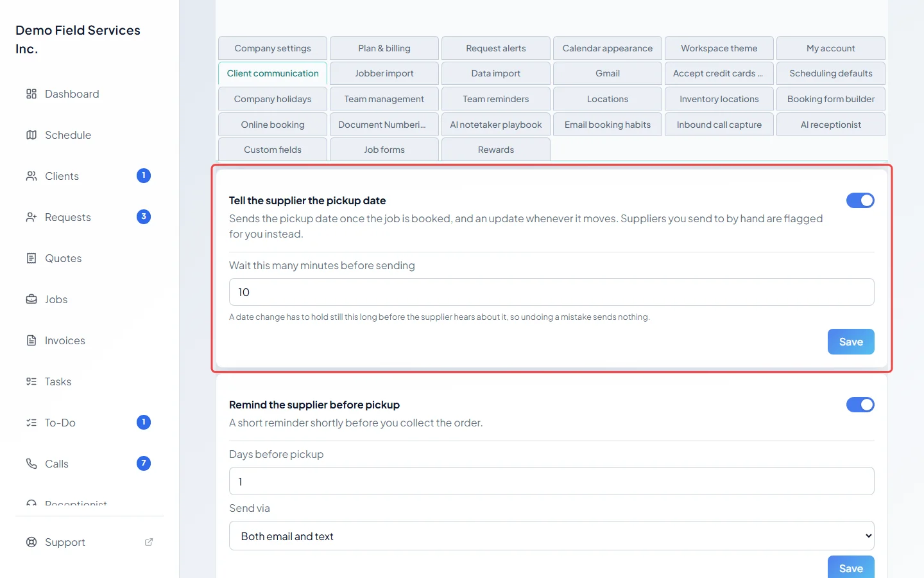Open Dashboard via its grid icon
The width and height of the screenshot is (924, 578).
point(31,94)
